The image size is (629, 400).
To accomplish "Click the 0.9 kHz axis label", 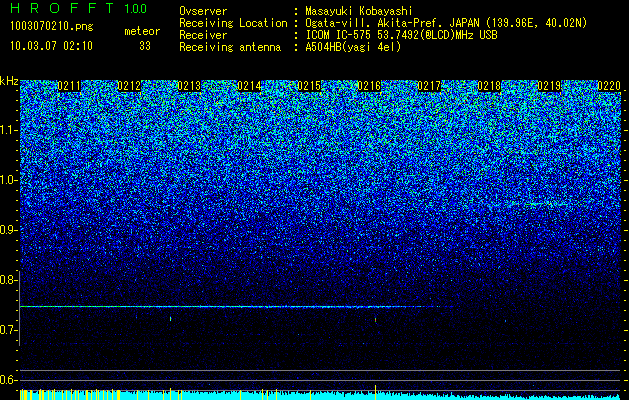I will tap(8, 230).
